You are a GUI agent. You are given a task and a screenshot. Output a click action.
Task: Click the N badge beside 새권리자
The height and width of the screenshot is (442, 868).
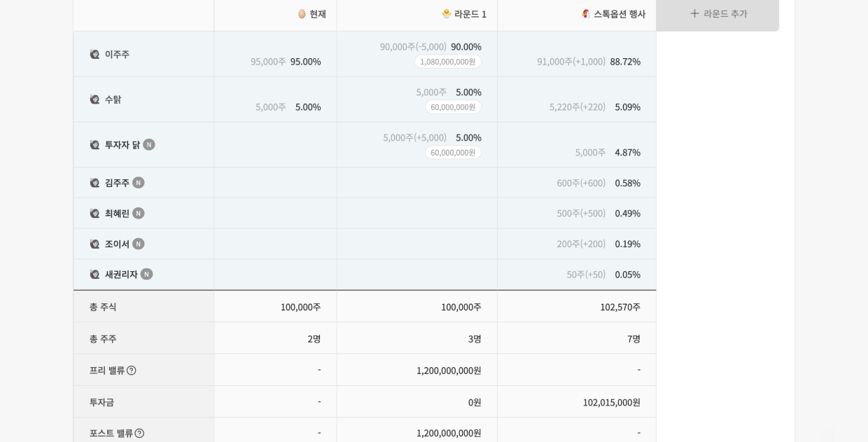pyautogui.click(x=146, y=275)
